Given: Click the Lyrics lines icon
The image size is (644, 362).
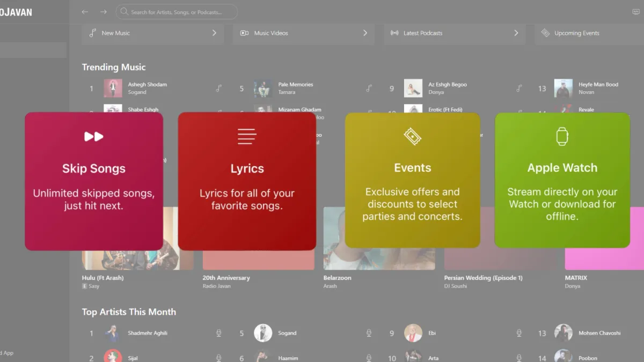Looking at the screenshot, I should tap(247, 136).
